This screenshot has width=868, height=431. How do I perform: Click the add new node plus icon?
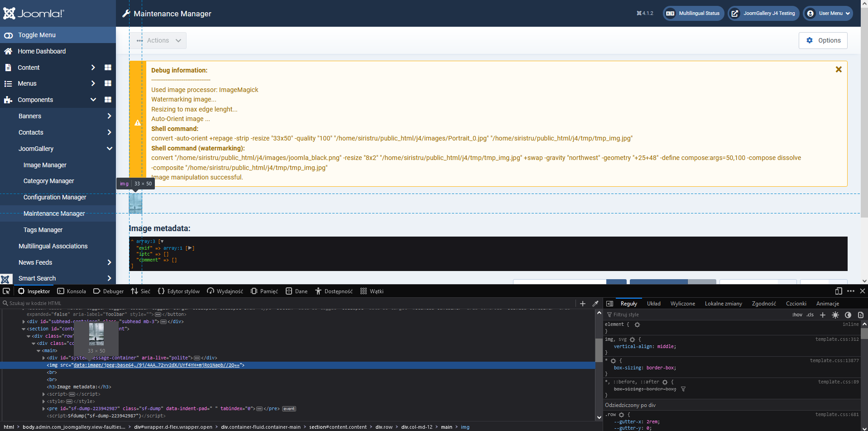click(583, 304)
